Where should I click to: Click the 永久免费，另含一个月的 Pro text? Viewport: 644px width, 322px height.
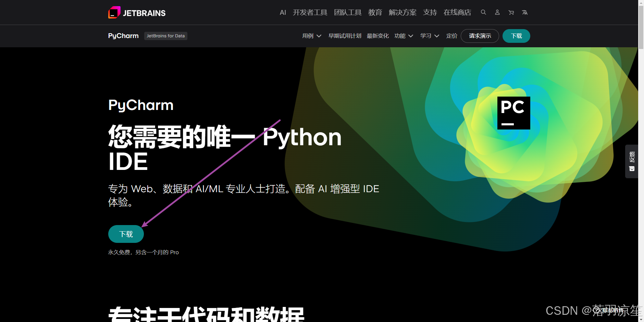(x=144, y=252)
